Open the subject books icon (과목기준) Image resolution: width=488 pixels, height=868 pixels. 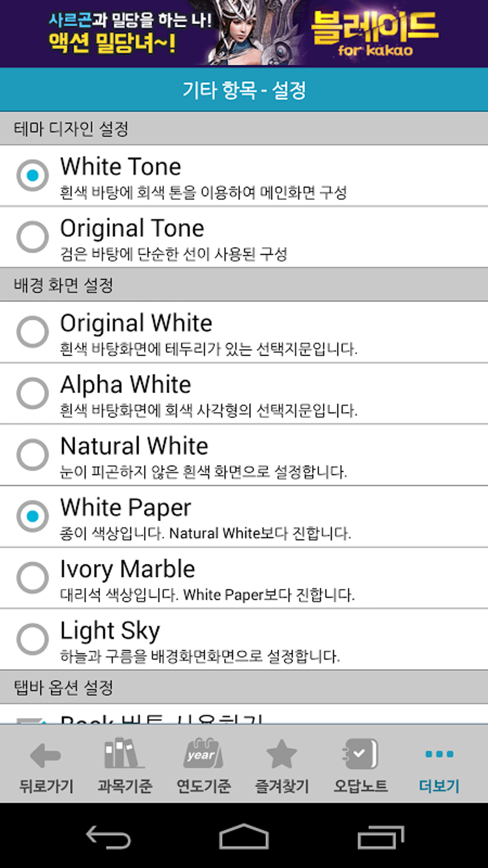pos(124,754)
